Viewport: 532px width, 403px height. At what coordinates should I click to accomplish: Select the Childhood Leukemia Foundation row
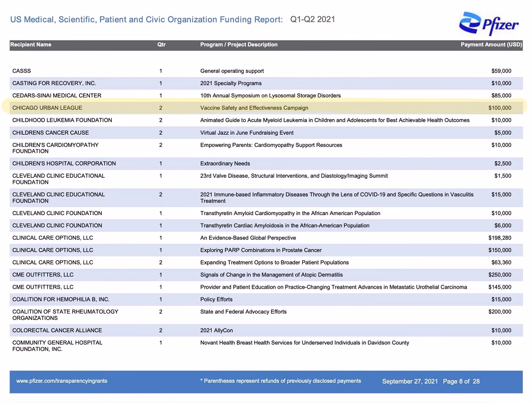click(266, 120)
